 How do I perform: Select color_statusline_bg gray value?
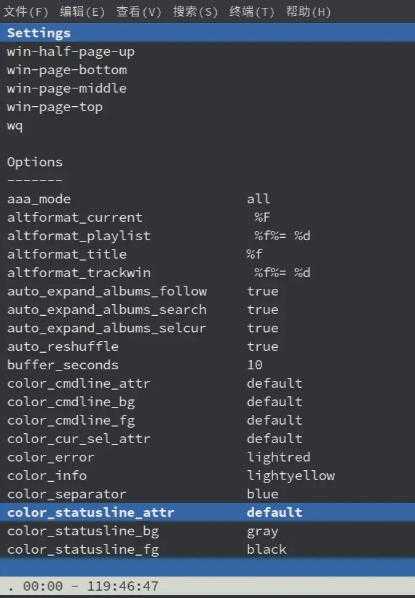263,532
